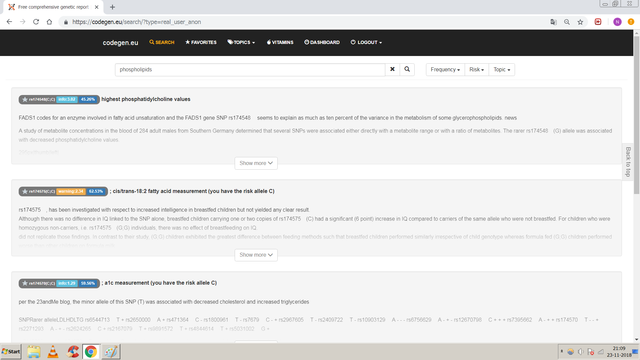640x360 pixels.
Task: Go to the Search page in the navbar
Action: pos(162,42)
